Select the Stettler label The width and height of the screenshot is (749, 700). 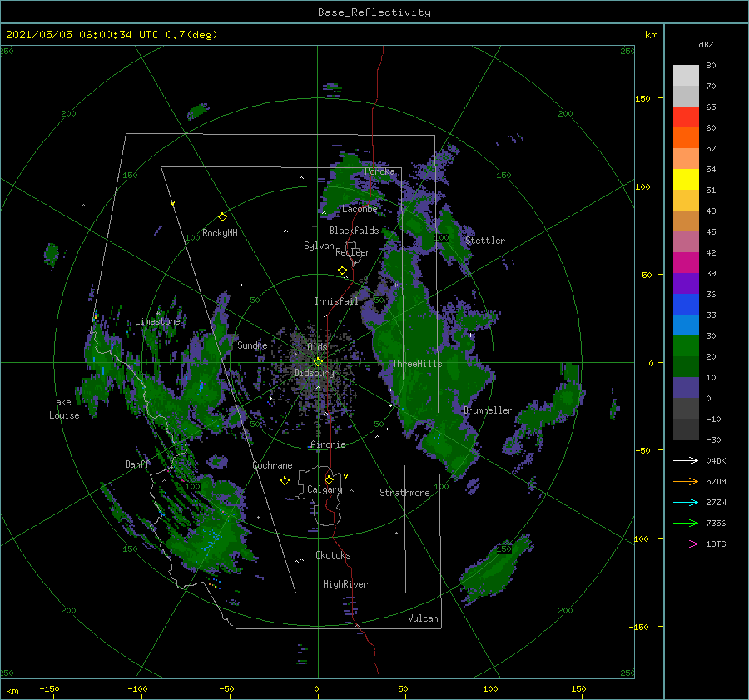[x=485, y=241]
